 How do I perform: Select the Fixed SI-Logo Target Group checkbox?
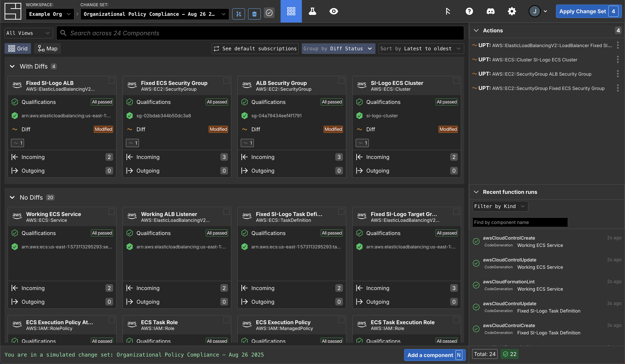click(x=456, y=211)
